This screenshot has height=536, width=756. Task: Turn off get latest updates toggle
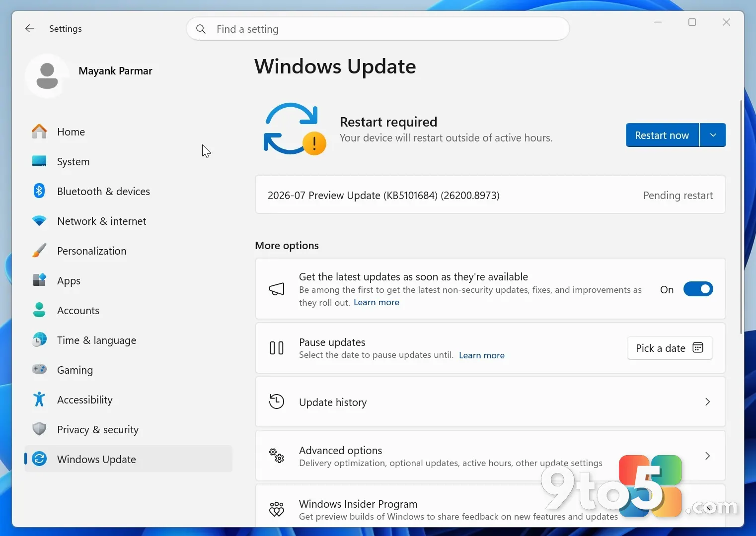click(x=698, y=289)
